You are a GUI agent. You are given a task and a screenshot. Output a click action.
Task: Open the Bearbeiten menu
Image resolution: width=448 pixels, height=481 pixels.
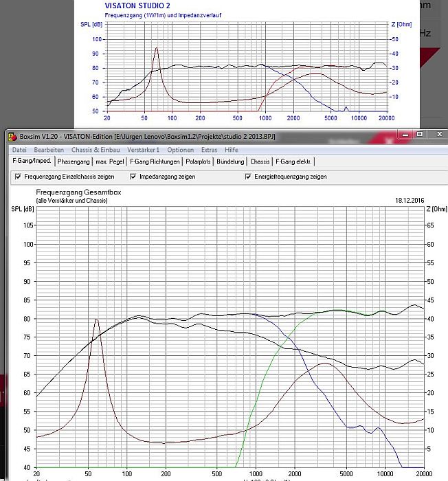coord(49,150)
